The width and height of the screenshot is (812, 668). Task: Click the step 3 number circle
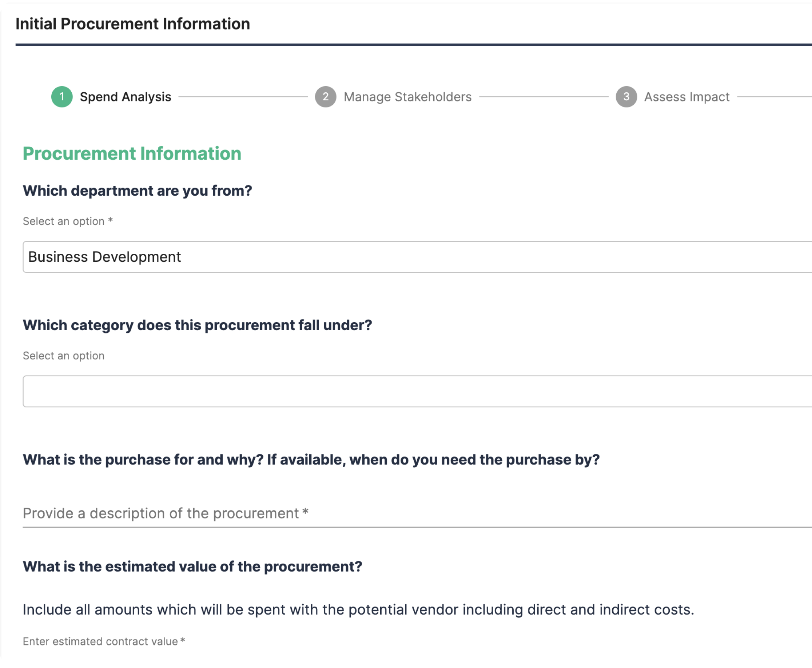click(x=626, y=97)
